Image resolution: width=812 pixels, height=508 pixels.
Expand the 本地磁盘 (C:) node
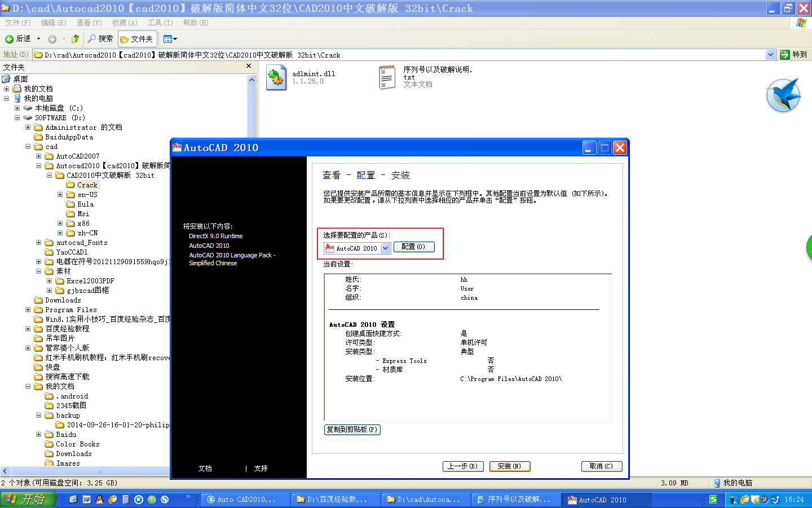click(x=17, y=108)
